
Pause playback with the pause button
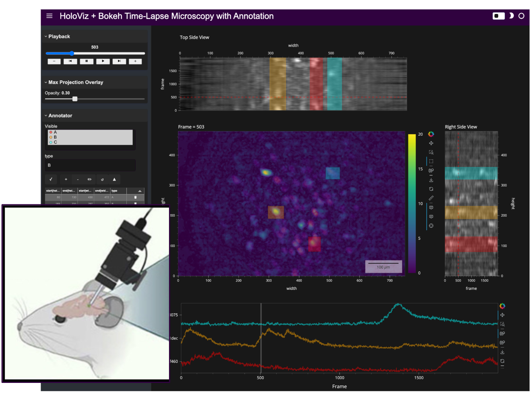(x=87, y=61)
